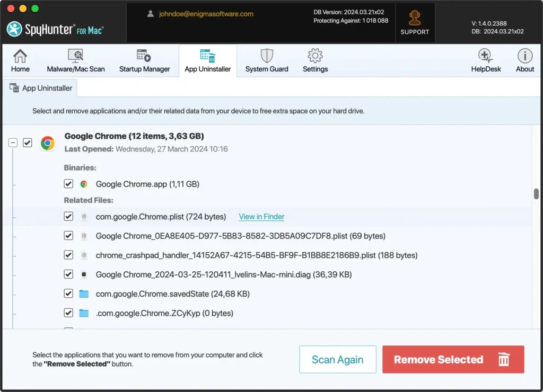543x392 pixels.
Task: Toggle the Google Chrome_0EA8E405 plist checkbox
Action: pos(68,236)
